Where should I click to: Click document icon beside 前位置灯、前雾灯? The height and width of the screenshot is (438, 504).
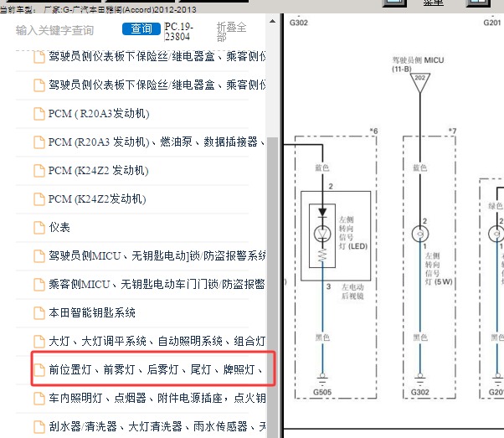click(x=39, y=370)
